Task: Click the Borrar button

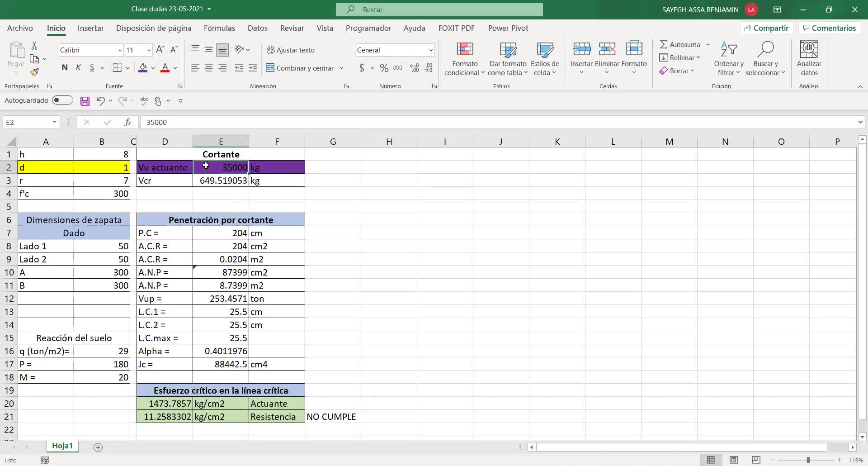Action: (x=676, y=71)
